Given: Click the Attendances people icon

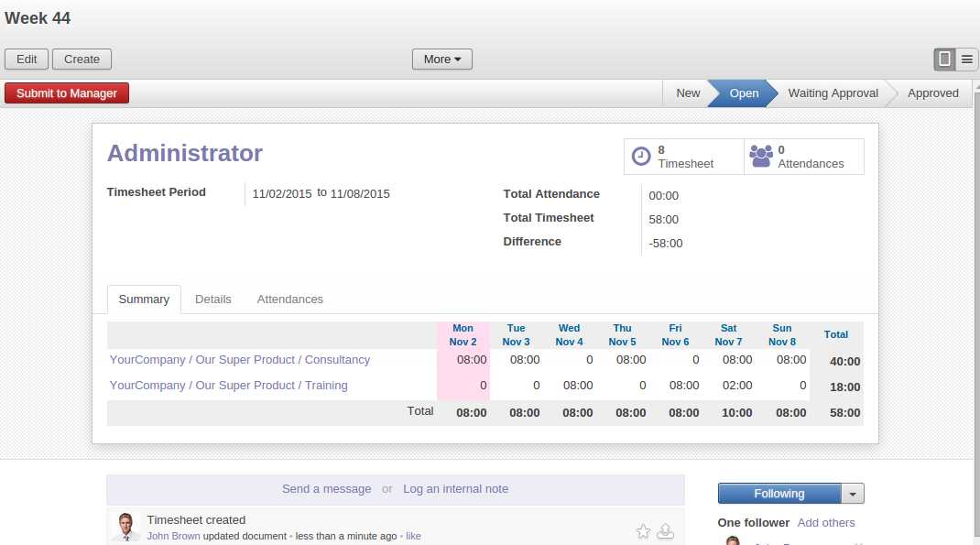Looking at the screenshot, I should (x=761, y=157).
